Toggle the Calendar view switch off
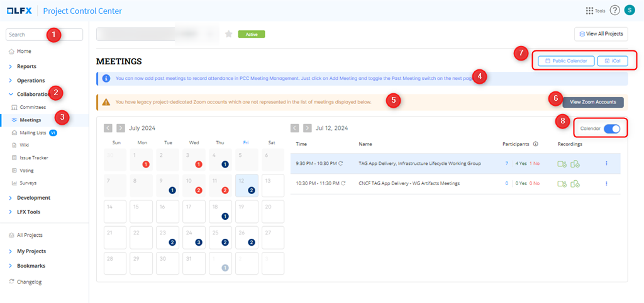 611,129
